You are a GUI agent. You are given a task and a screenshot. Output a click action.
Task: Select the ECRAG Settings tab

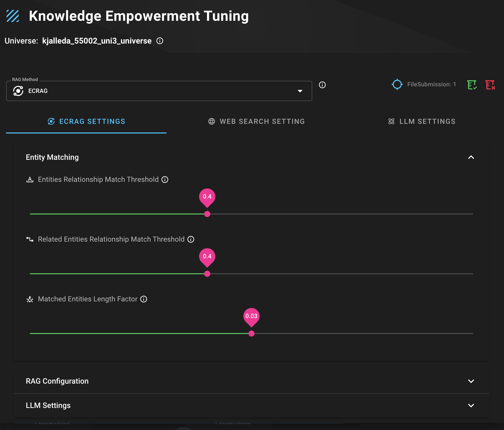[x=86, y=122]
